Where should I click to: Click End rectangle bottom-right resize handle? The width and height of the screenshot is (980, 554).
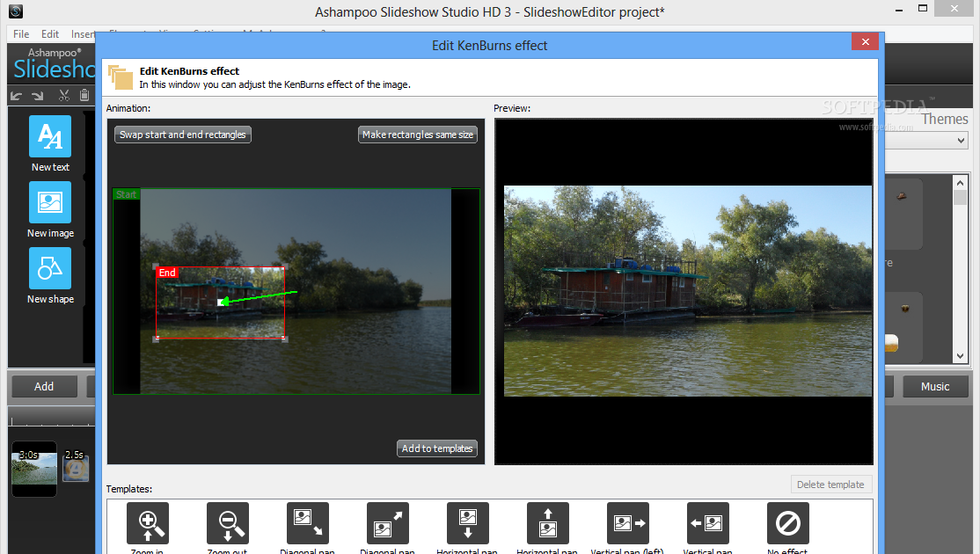point(285,339)
